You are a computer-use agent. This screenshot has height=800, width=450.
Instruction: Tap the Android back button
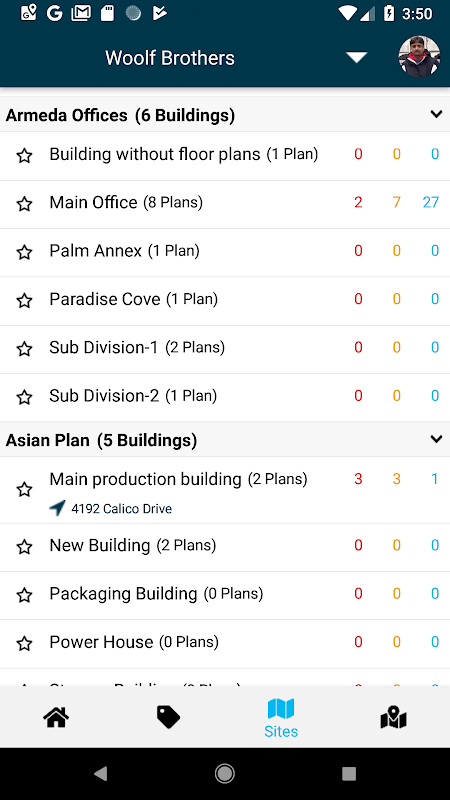pyautogui.click(x=101, y=774)
